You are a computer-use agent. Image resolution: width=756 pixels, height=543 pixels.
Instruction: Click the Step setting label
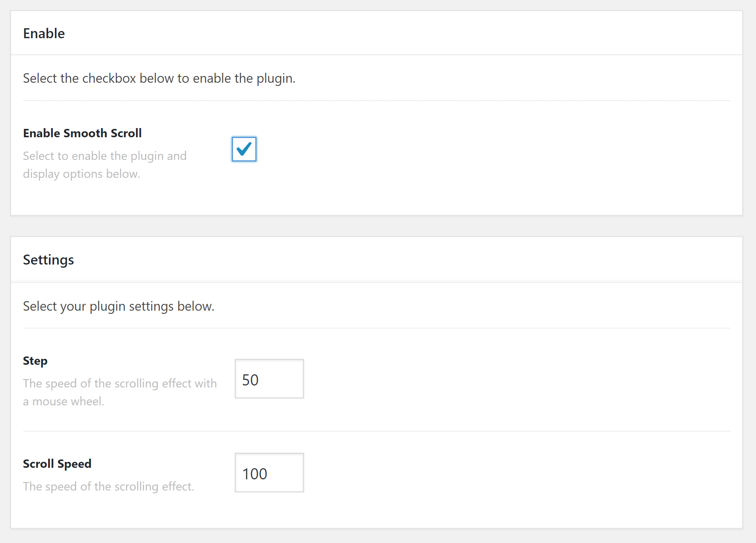click(x=35, y=360)
